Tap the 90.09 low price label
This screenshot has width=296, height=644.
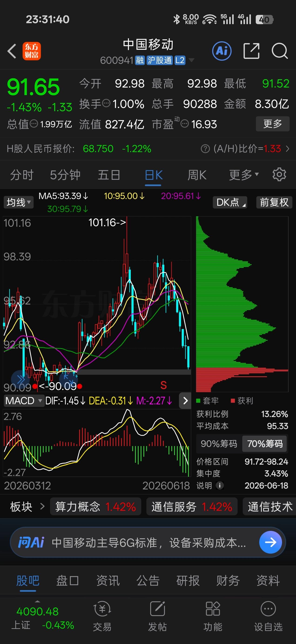point(58,386)
